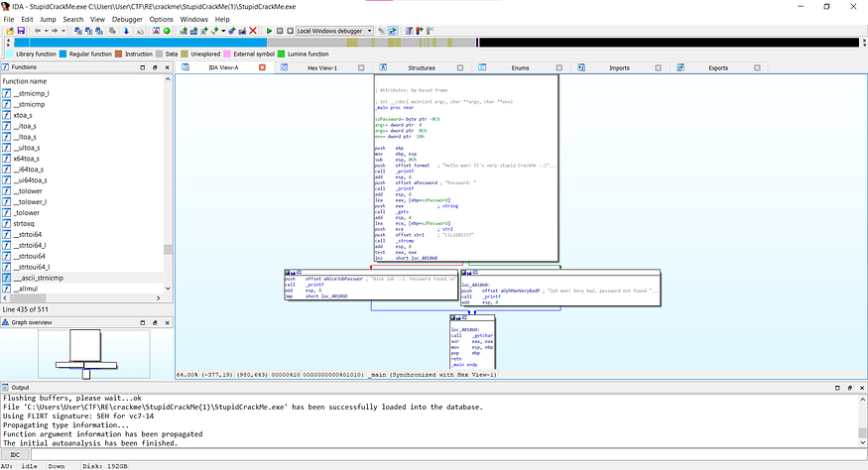Switch to the Enums tab
The image size is (868, 470).
click(x=520, y=68)
